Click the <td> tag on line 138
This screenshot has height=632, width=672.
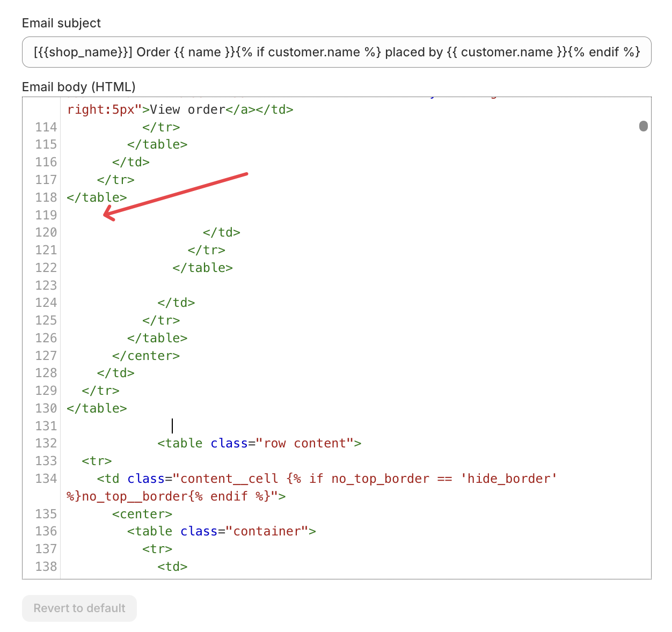[x=172, y=567]
